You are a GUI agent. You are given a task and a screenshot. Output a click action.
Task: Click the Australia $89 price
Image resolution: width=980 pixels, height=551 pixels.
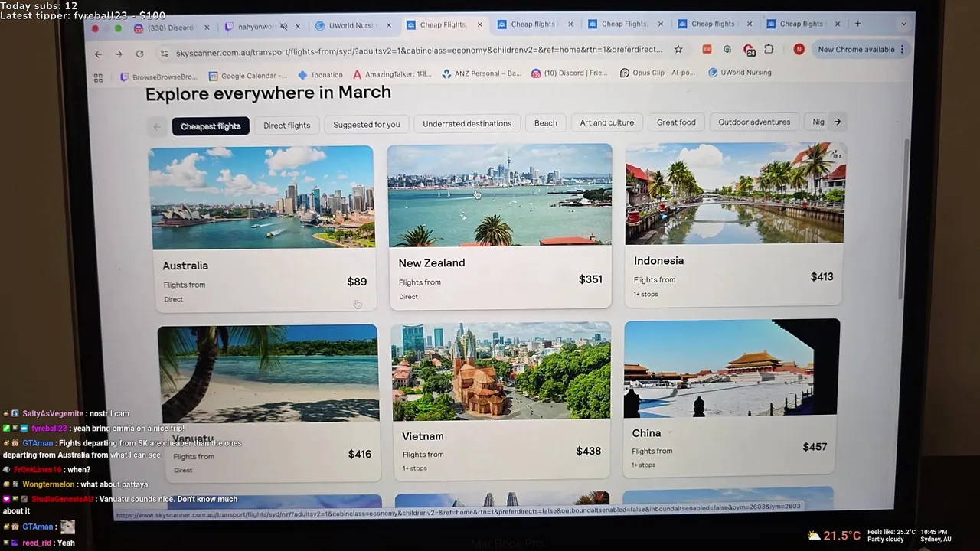click(357, 282)
